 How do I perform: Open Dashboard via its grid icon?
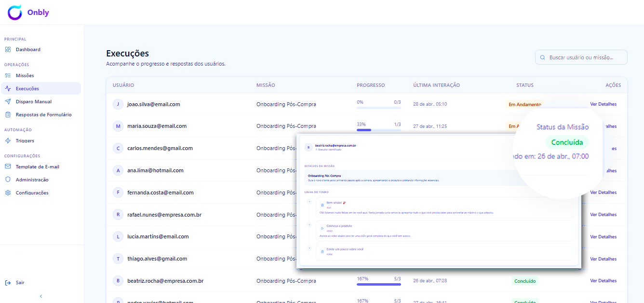coord(8,50)
